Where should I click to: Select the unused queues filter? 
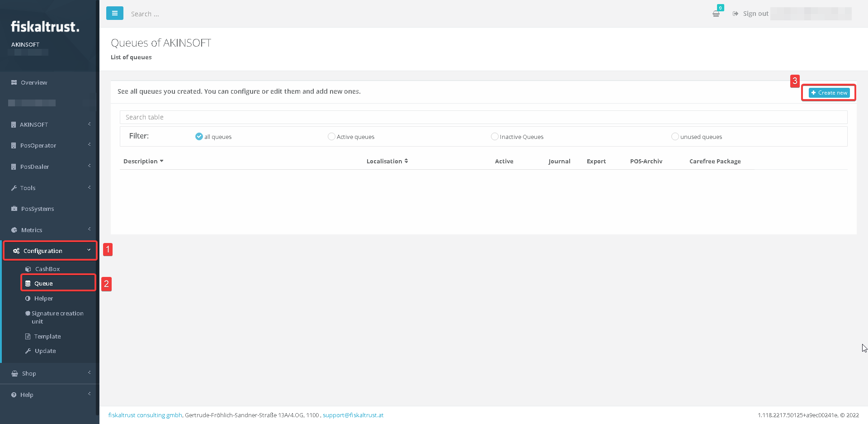[675, 137]
